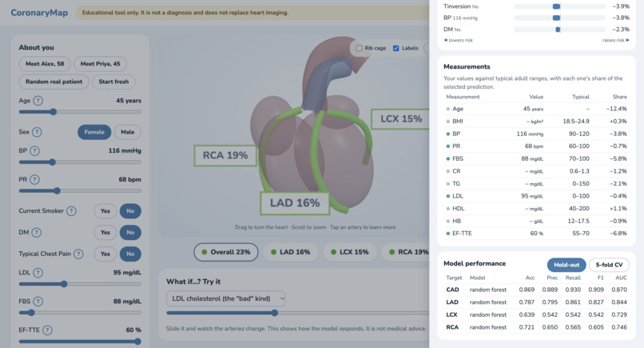Image resolution: width=644 pixels, height=348 pixels.
Task: Open the PR help icon
Action: [x=35, y=179]
